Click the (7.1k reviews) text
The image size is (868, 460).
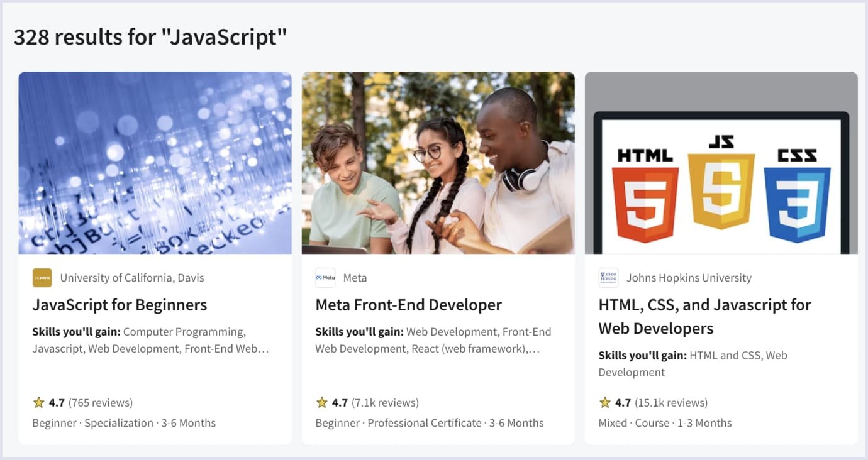(385, 403)
